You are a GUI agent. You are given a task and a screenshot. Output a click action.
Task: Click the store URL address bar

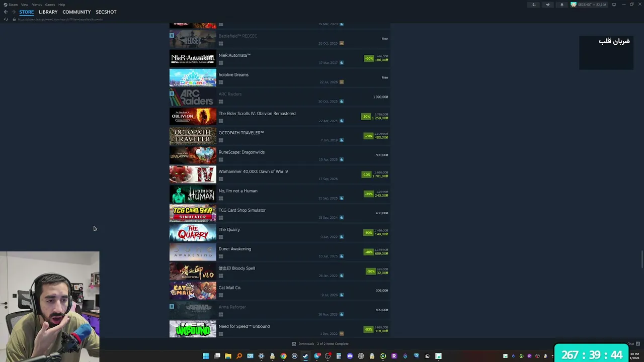tap(60, 19)
